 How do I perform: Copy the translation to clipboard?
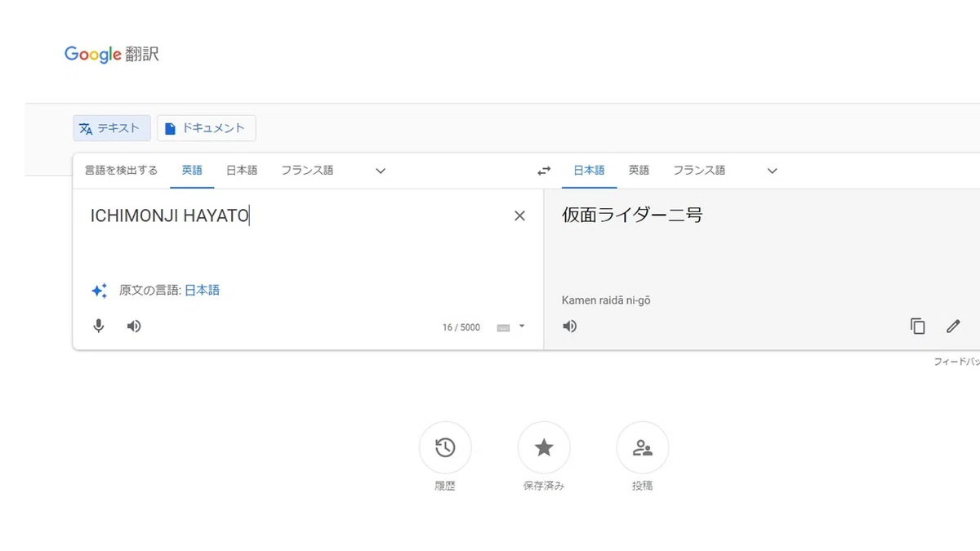(918, 327)
